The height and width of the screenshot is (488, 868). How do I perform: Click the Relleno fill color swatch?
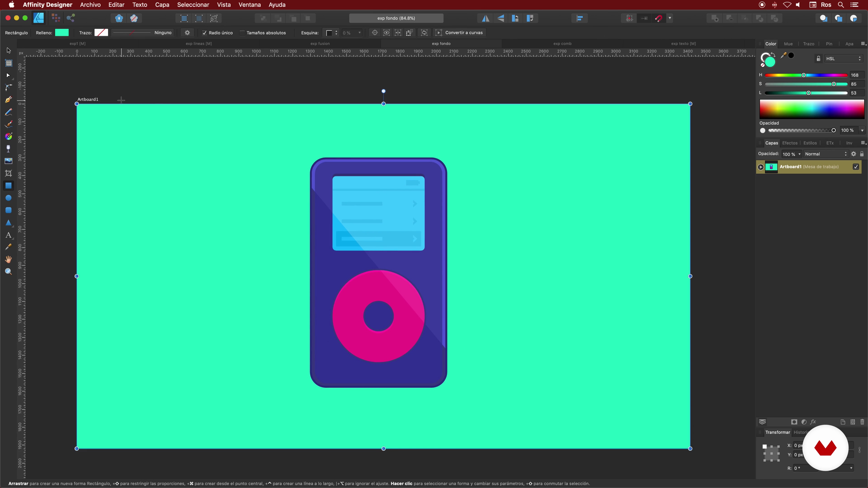pyautogui.click(x=62, y=33)
